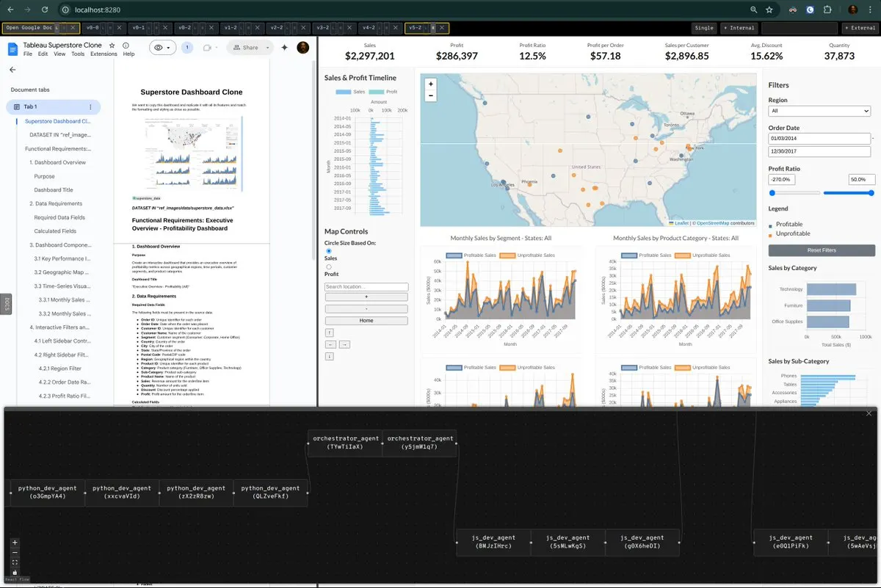This screenshot has width=881, height=588.
Task: Pan map left with arrow button
Action: [329, 344]
